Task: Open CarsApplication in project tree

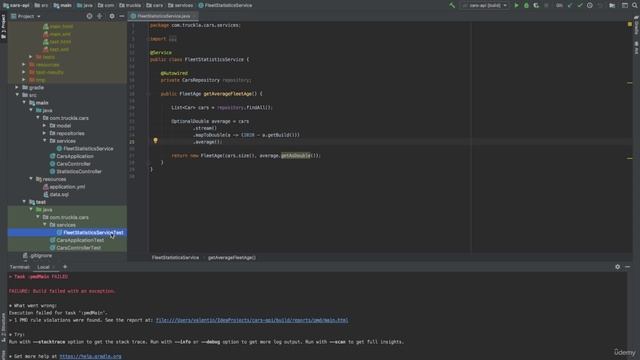Action: (71, 156)
